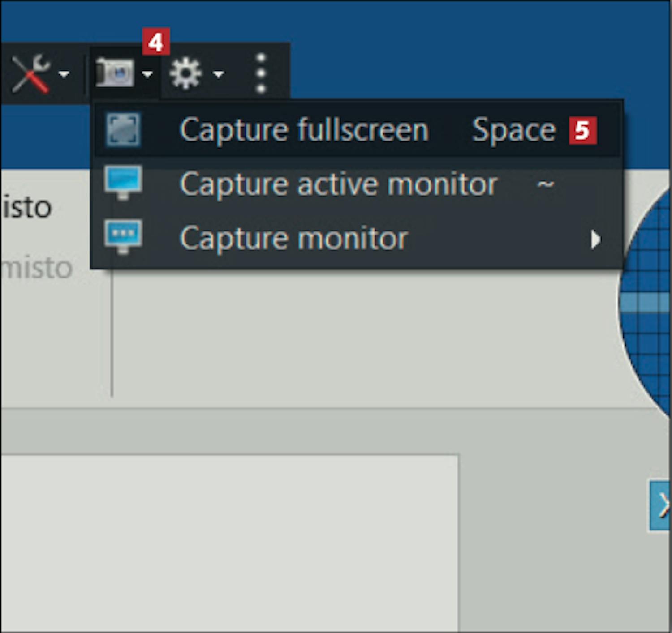The image size is (672, 633).
Task: Choose Capture active monitor menu entry
Action: [x=338, y=184]
